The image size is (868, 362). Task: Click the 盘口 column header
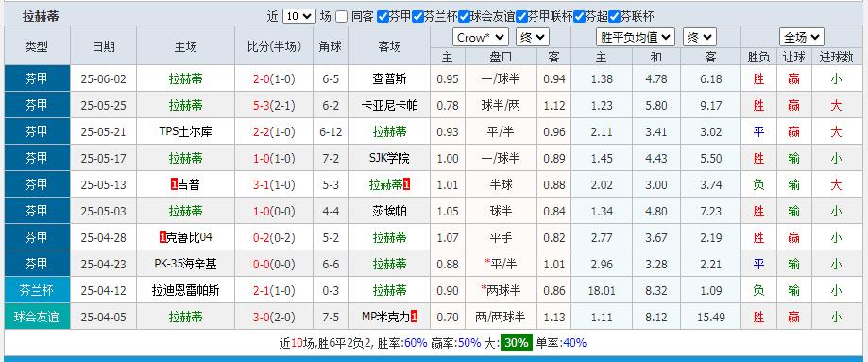(x=501, y=57)
